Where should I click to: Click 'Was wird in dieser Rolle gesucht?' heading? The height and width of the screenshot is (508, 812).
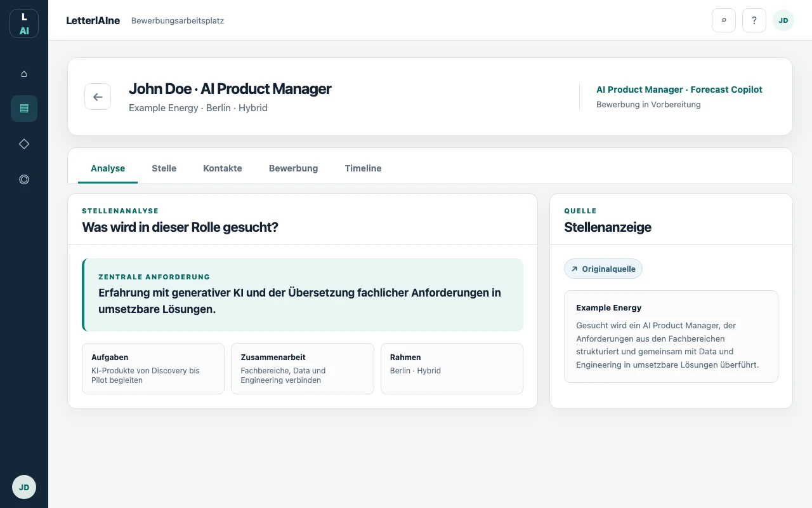tap(180, 227)
